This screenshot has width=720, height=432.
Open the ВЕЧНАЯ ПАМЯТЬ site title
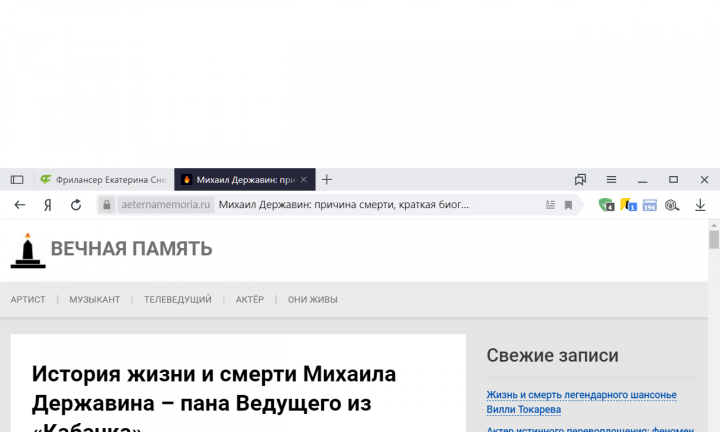131,249
